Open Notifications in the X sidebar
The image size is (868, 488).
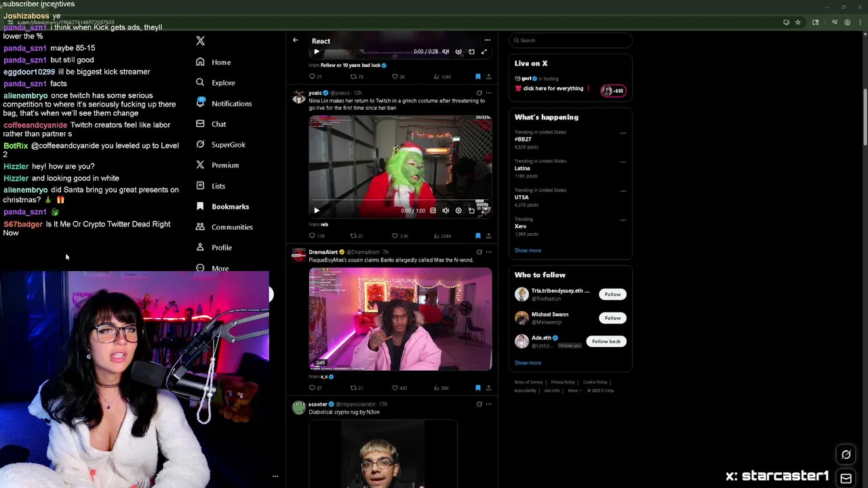coord(223,104)
